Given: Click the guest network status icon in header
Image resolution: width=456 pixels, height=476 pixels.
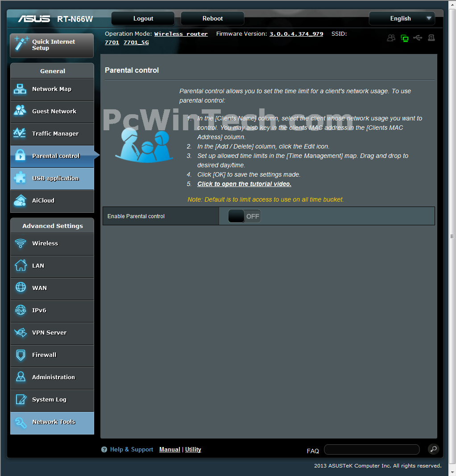Looking at the screenshot, I should pos(391,38).
